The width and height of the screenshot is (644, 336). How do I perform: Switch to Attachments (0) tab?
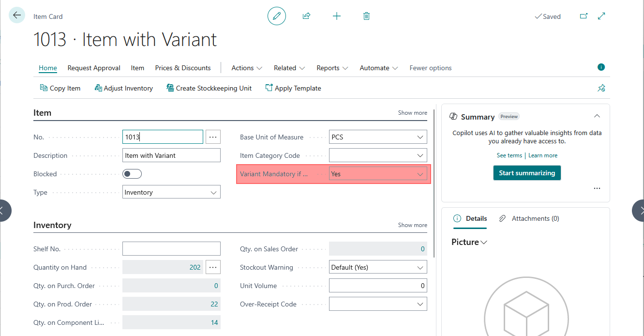click(529, 218)
